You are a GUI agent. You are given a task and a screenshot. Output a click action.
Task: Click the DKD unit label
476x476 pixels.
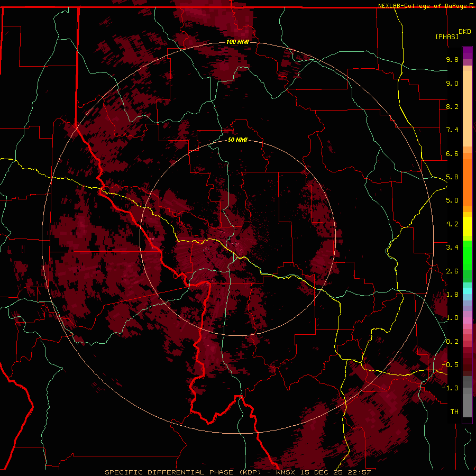point(464,32)
